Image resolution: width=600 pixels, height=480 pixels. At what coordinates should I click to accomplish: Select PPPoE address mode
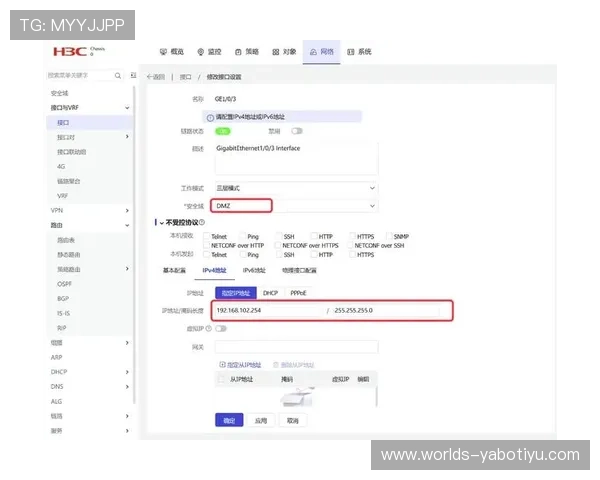click(298, 293)
